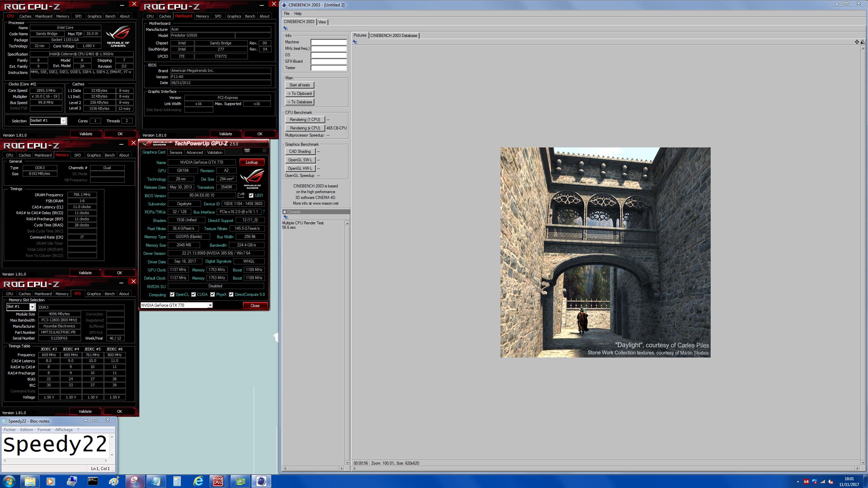
Task: Toggle the CUDA checkbox
Action: (193, 294)
